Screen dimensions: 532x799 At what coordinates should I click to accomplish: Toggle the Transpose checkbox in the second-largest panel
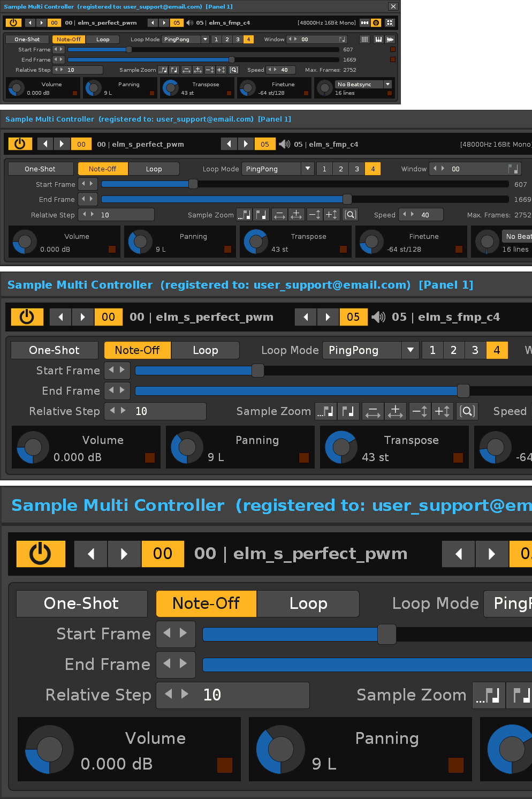(x=458, y=457)
